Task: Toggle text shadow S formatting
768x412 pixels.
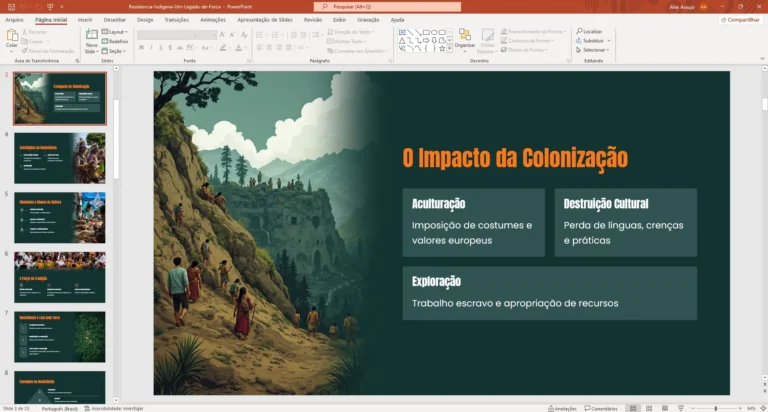Action: tap(170, 48)
